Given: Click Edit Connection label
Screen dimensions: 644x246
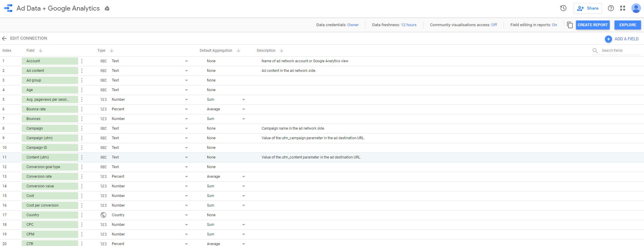Looking at the screenshot, I should tap(29, 38).
